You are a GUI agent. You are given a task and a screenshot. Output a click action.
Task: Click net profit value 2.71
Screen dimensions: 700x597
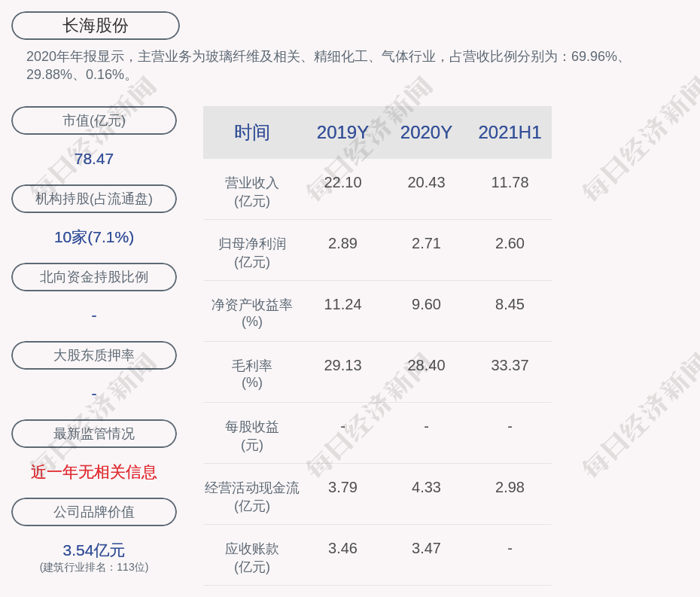[x=426, y=243]
